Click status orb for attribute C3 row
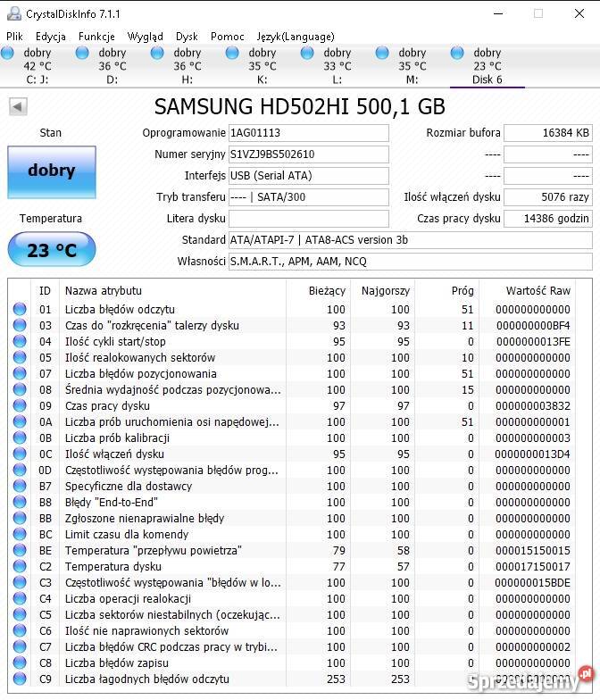Screen dimensions: 600x700 coord(20,582)
